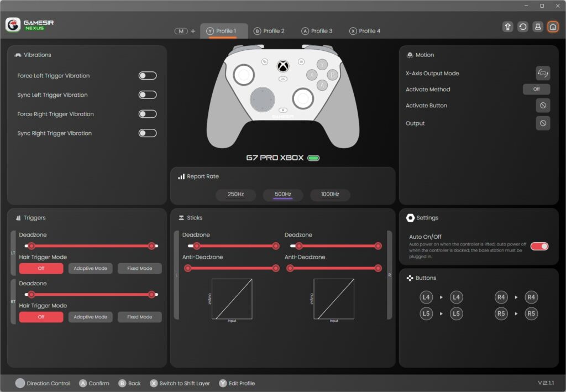Click the Activate Button assignment icon
This screenshot has width=566, height=392.
point(543,106)
